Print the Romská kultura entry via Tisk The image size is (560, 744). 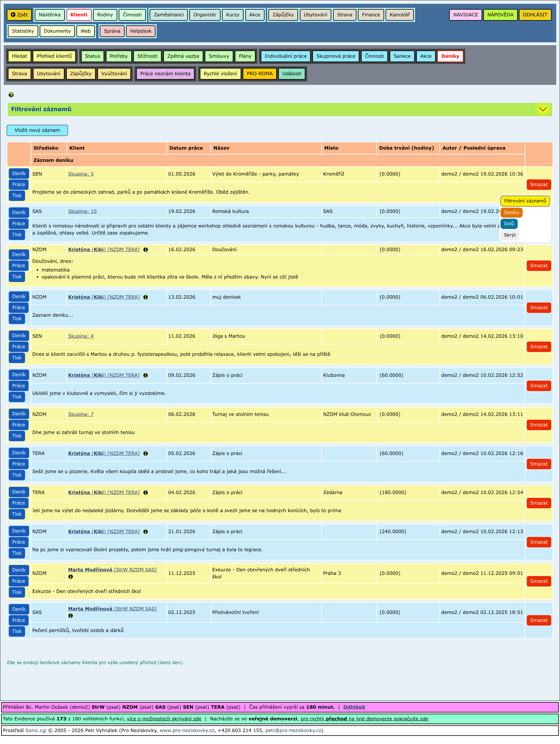(x=17, y=234)
